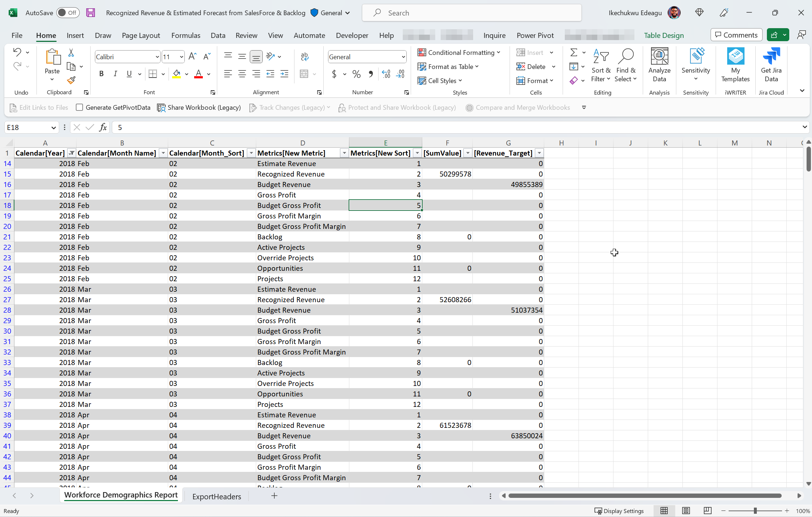Add a new worksheet
Viewport: 812px width, 517px height.
274,496
